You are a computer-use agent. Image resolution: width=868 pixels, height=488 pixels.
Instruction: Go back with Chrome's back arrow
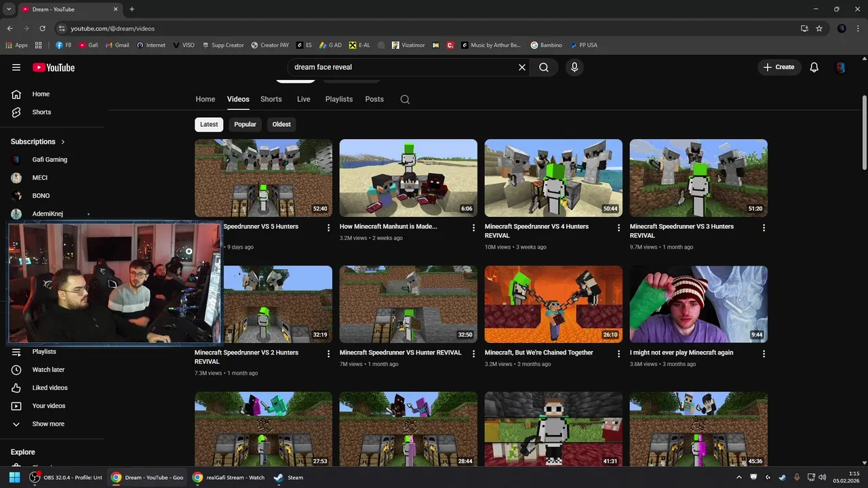pyautogui.click(x=9, y=28)
